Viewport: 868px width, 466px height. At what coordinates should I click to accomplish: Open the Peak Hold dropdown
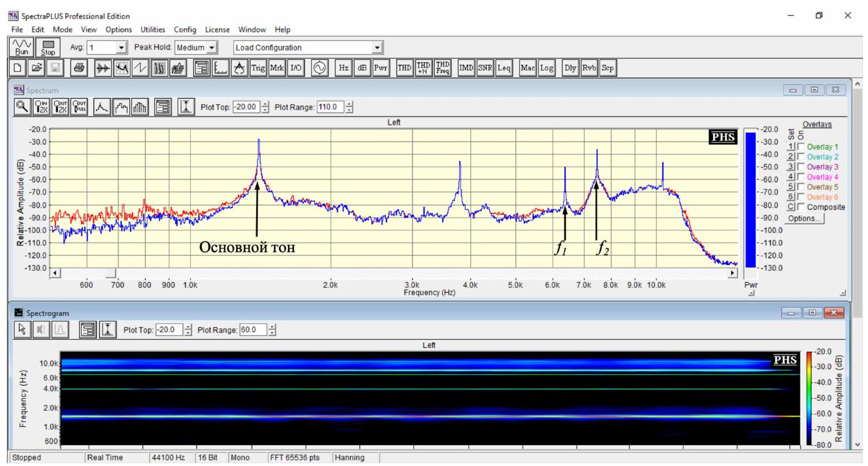click(212, 48)
